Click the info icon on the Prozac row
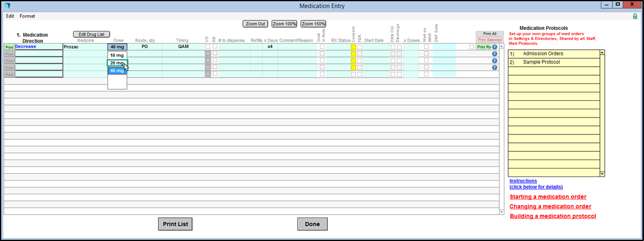The height and width of the screenshot is (241, 644). (x=494, y=47)
